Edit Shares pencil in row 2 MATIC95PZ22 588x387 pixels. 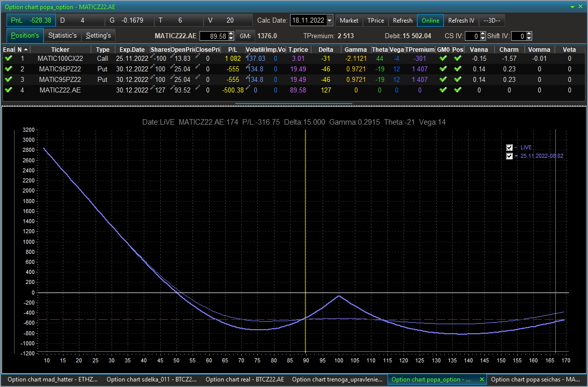pos(153,67)
